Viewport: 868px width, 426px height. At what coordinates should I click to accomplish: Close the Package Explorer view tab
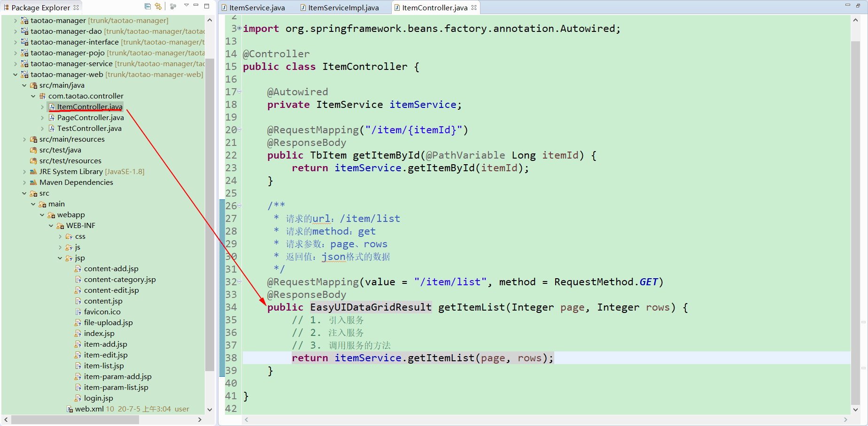[x=76, y=8]
